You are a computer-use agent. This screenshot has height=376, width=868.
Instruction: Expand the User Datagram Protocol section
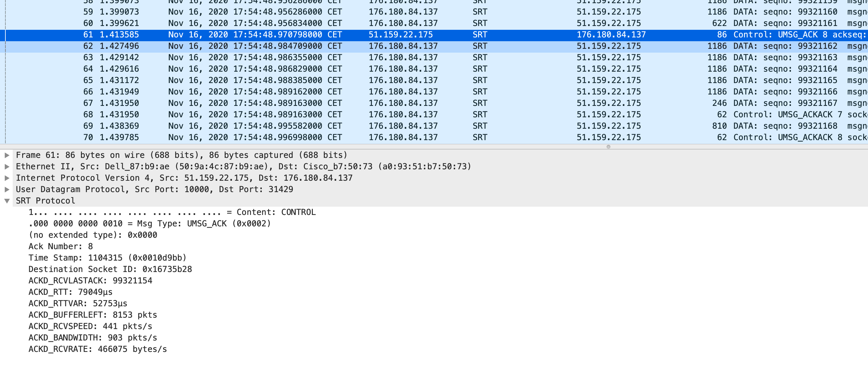coord(7,189)
